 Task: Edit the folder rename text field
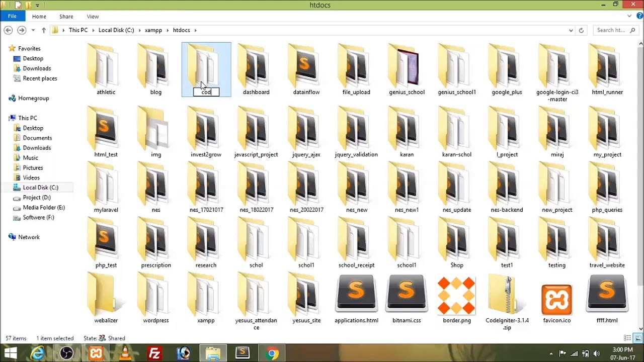coord(206,92)
